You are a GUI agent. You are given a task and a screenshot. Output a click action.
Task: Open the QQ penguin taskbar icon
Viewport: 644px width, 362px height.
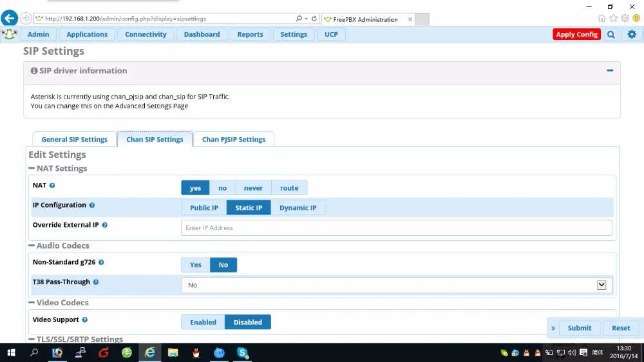(x=196, y=352)
